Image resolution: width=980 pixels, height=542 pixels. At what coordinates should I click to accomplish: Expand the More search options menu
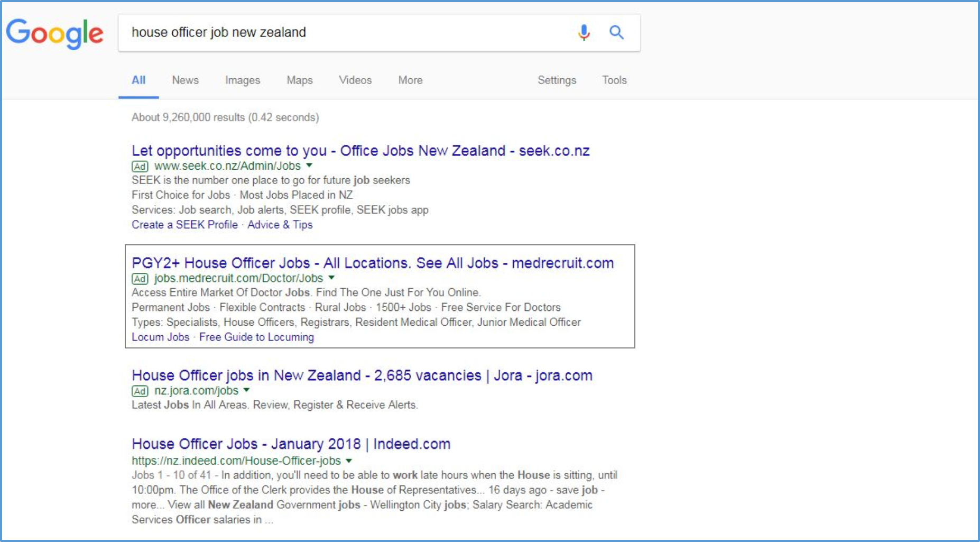pyautogui.click(x=410, y=80)
